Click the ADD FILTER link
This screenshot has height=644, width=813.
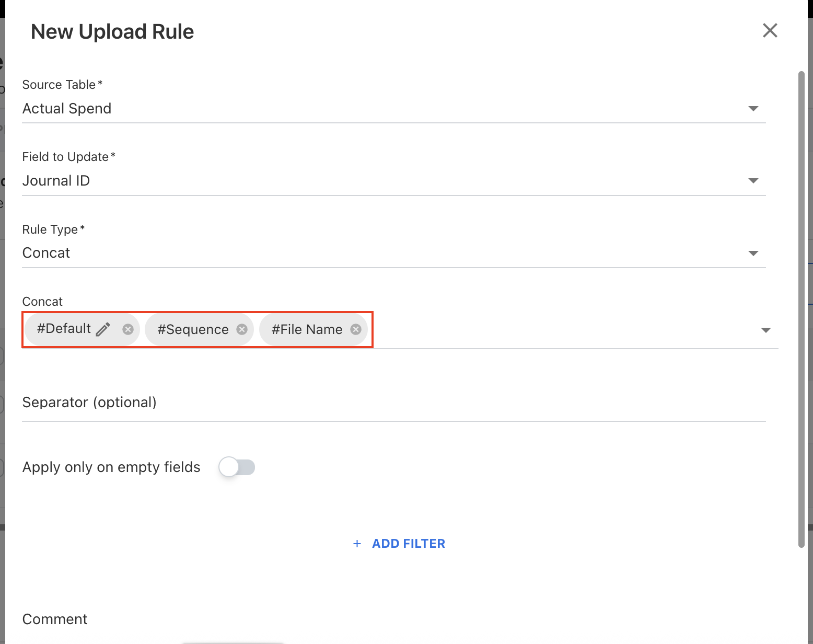[408, 544]
